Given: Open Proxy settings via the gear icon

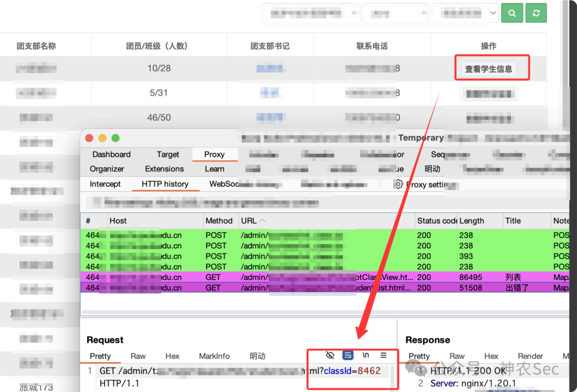Looking at the screenshot, I should click(399, 183).
